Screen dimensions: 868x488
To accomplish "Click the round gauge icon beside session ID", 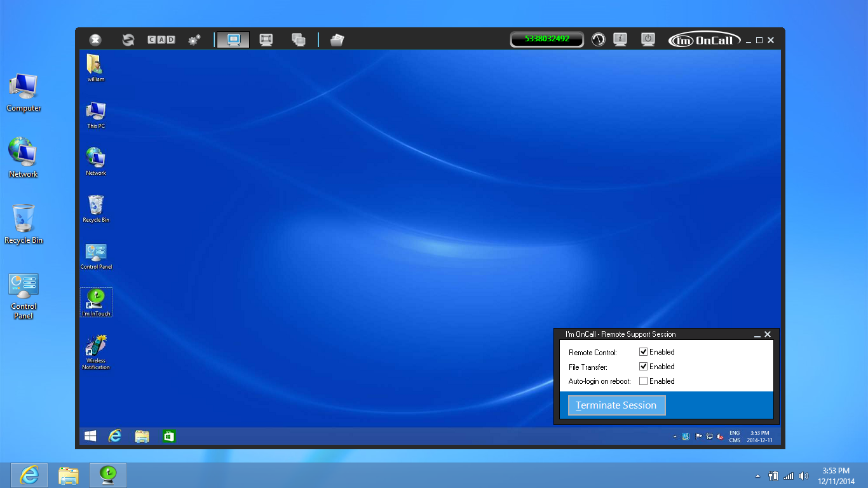I will coord(599,39).
